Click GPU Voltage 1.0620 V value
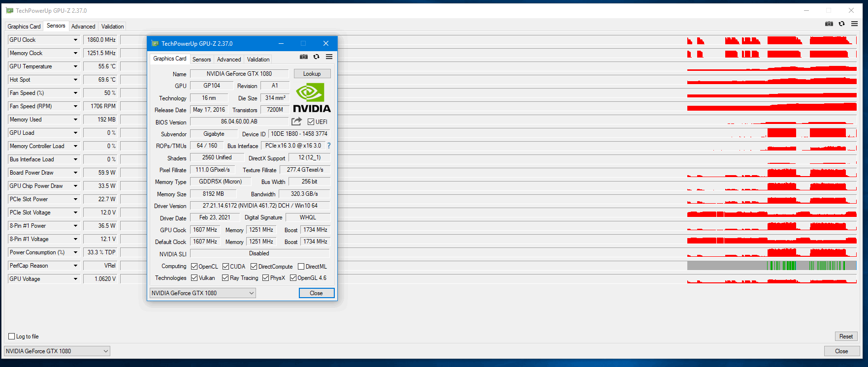This screenshot has width=868, height=367. click(100, 279)
